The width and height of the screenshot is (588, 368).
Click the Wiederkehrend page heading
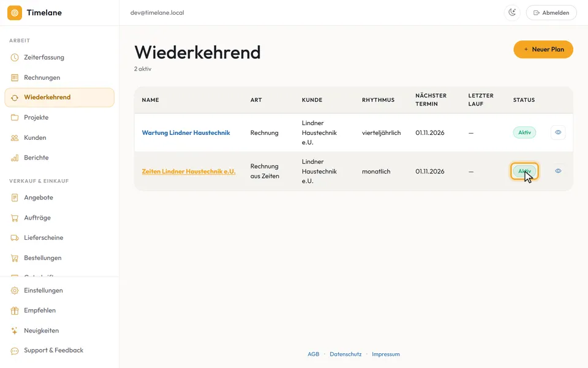pyautogui.click(x=197, y=52)
